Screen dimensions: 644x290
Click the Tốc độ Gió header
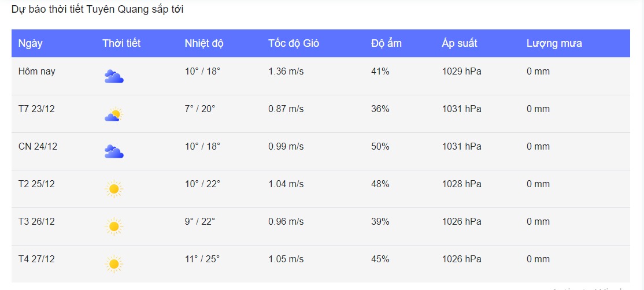coord(294,43)
